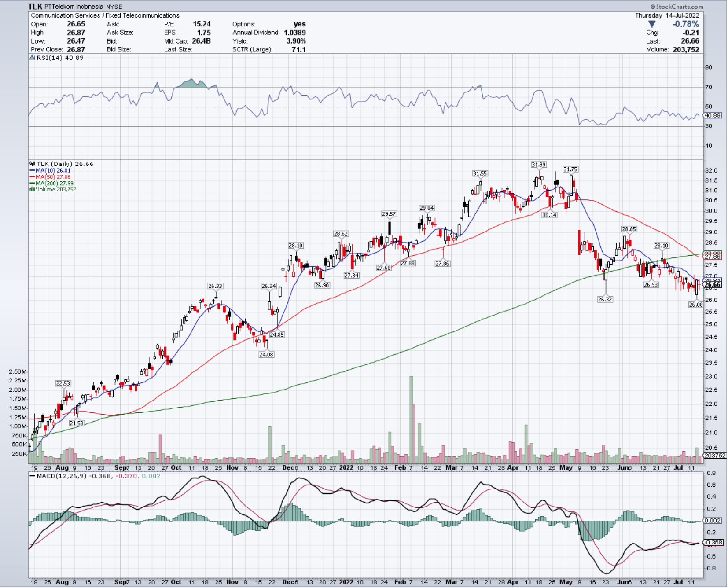
Task: Click the Mkt Cap value 26.4B
Action: point(201,41)
